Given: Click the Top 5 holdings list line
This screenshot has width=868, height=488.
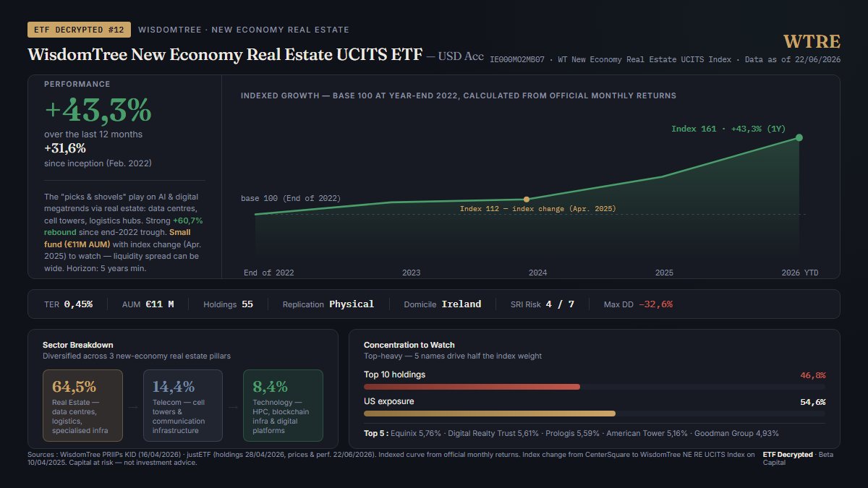Looking at the screenshot, I should (571, 433).
